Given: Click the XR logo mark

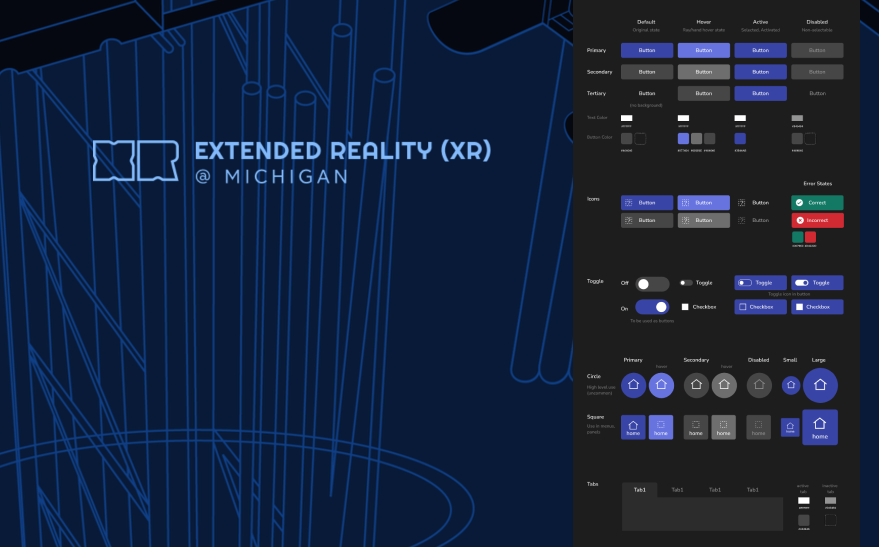Looking at the screenshot, I should coord(136,161).
